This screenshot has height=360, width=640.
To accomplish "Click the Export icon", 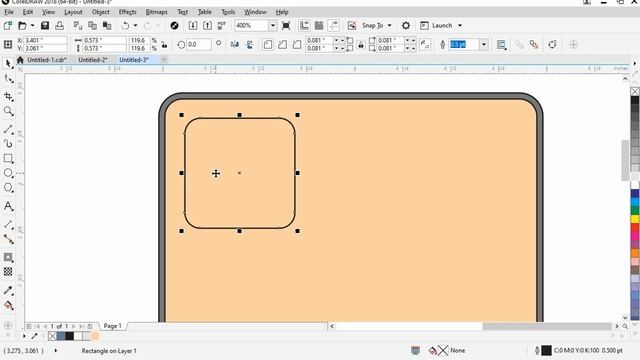I will [x=207, y=26].
